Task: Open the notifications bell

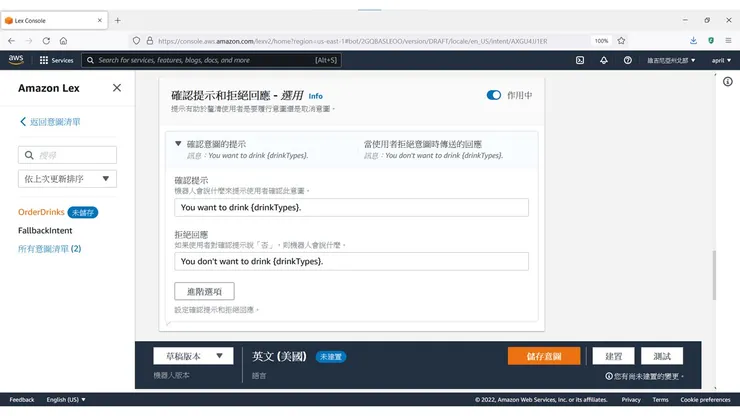Action: coord(604,60)
